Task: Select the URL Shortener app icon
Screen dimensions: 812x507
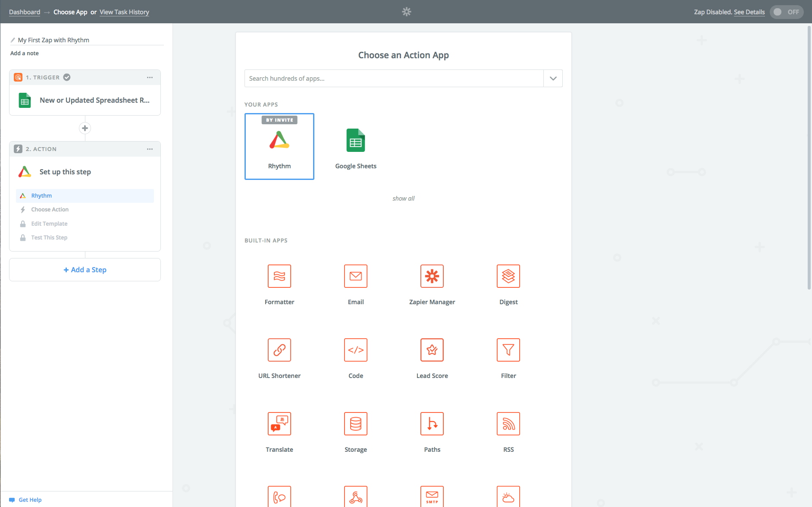Action: pyautogui.click(x=279, y=350)
